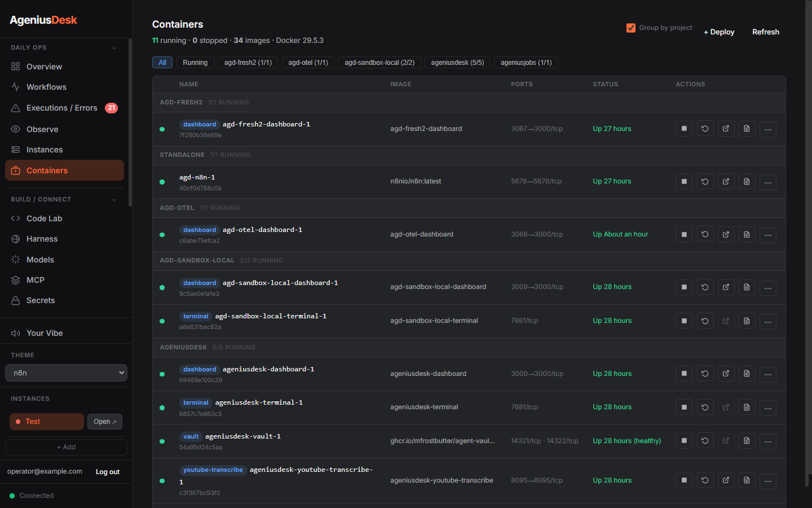Open the Secrets page

(x=64, y=300)
